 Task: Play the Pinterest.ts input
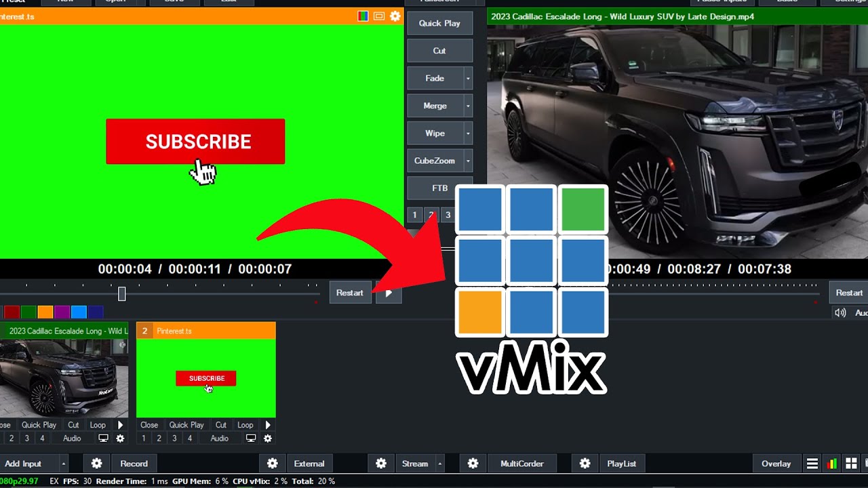268,425
